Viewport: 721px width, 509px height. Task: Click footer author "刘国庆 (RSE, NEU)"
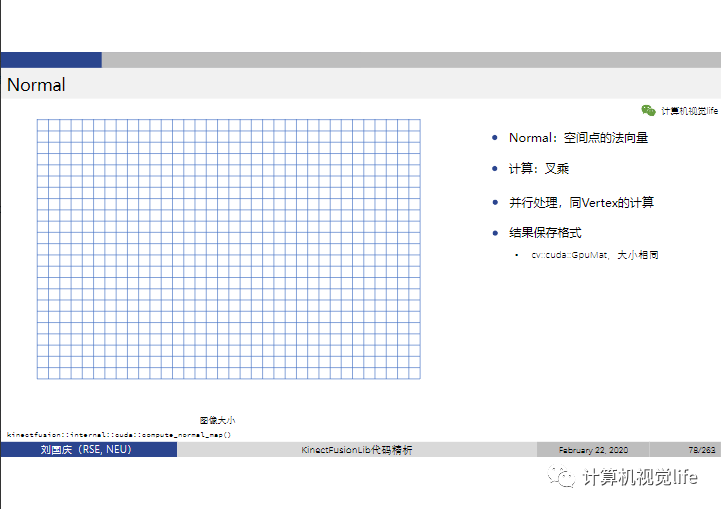pos(86,449)
